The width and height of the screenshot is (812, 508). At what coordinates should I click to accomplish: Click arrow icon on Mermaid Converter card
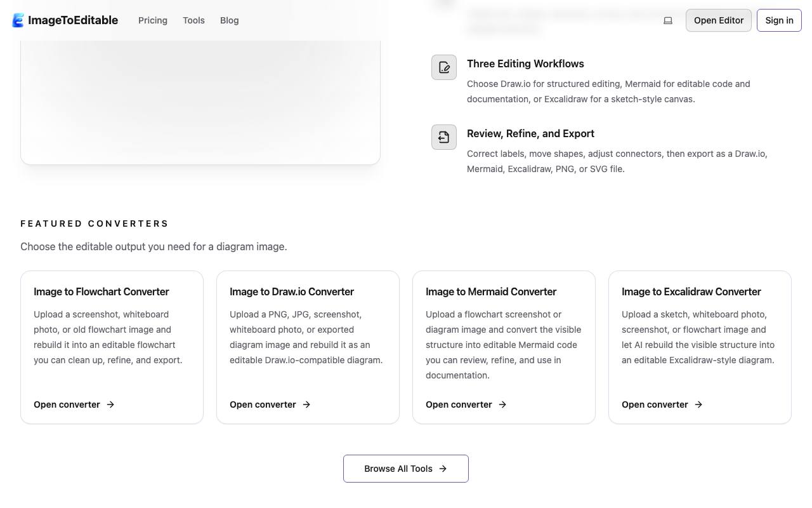coord(502,404)
